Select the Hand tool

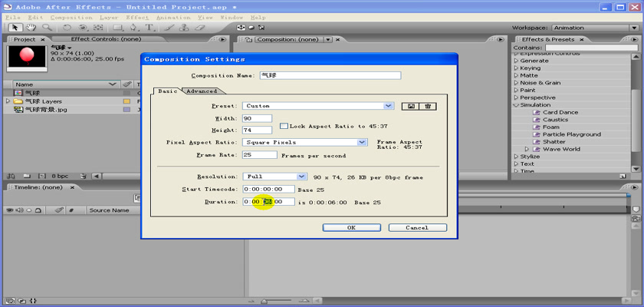pos(31,28)
